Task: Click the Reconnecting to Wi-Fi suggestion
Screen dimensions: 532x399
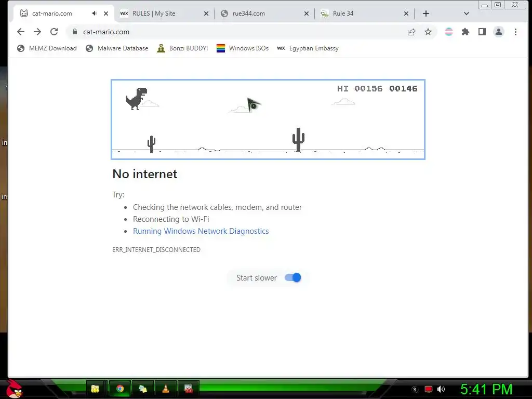Action: [x=171, y=219]
